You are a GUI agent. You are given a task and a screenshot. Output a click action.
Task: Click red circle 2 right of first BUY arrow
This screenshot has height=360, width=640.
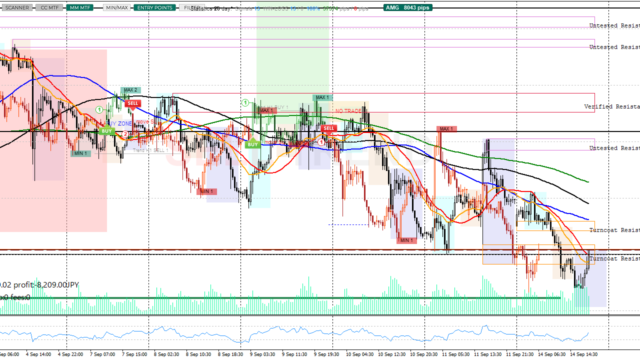click(x=125, y=134)
